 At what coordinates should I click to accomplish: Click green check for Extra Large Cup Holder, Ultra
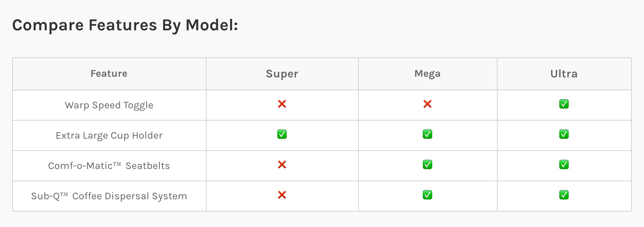[x=564, y=134]
